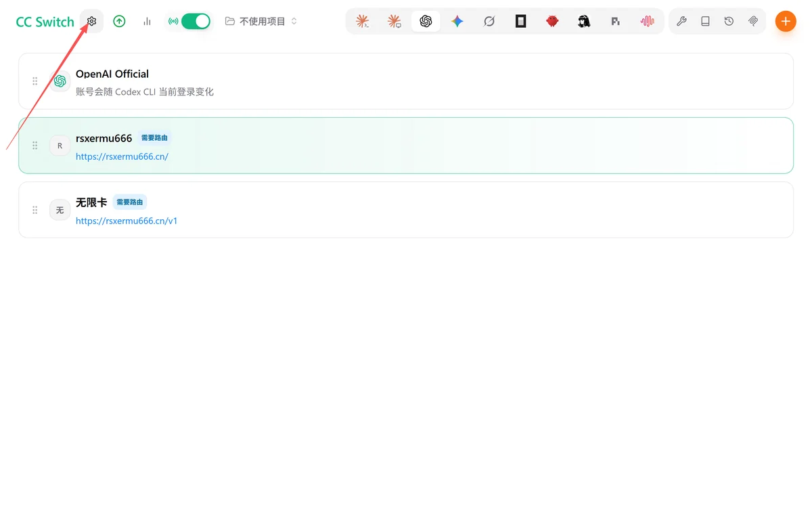Open the https://rsxermu666.cn/ link
This screenshot has height=511, width=812.
tap(122, 156)
